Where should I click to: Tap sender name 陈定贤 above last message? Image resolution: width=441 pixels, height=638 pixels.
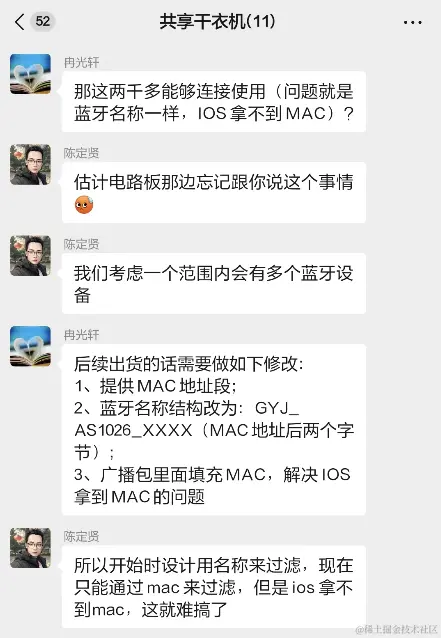(81, 536)
